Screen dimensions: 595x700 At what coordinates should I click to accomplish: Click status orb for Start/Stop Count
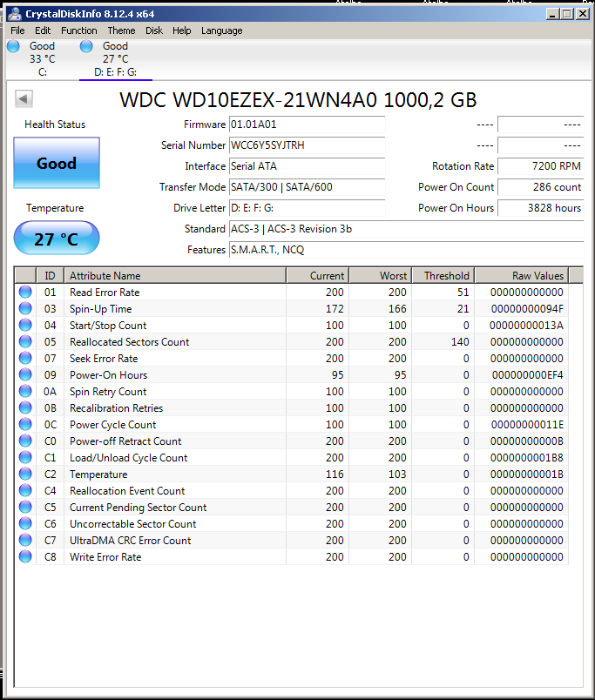pos(25,325)
